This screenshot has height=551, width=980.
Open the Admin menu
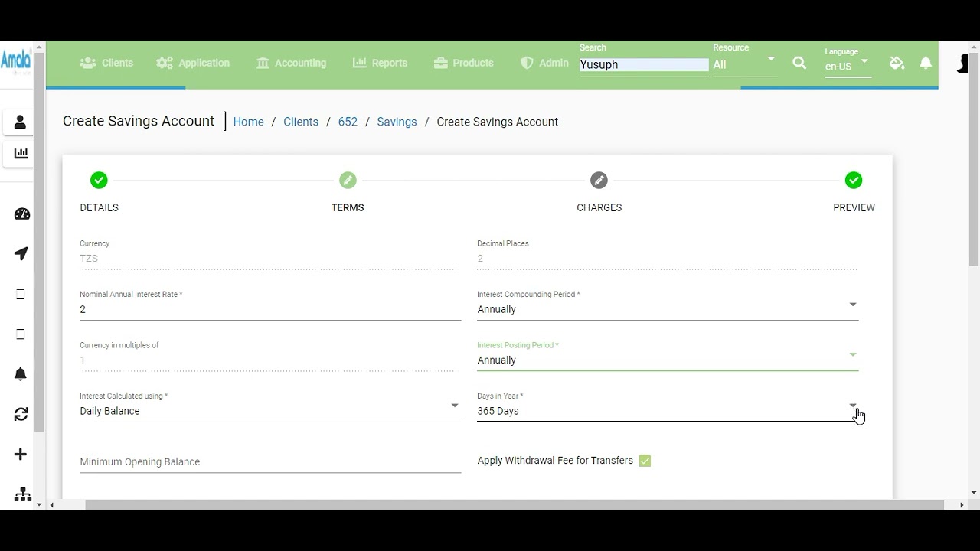(x=544, y=63)
